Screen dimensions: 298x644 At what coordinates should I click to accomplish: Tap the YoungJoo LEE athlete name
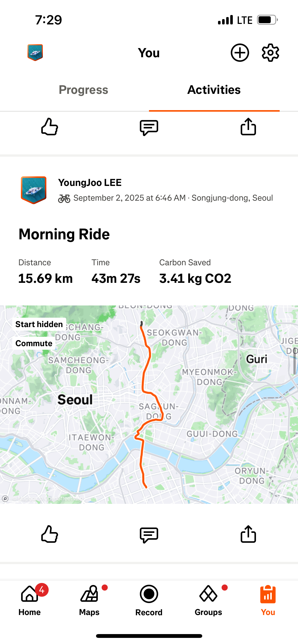pos(90,183)
